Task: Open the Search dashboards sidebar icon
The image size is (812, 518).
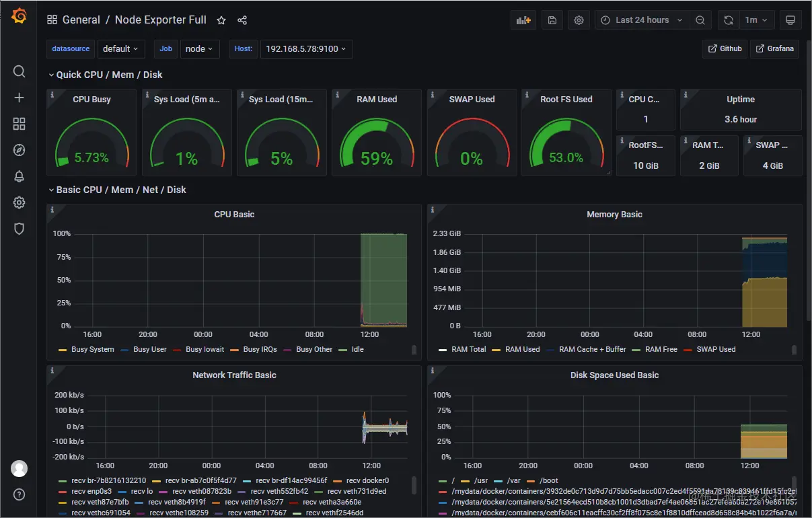Action: tap(19, 71)
